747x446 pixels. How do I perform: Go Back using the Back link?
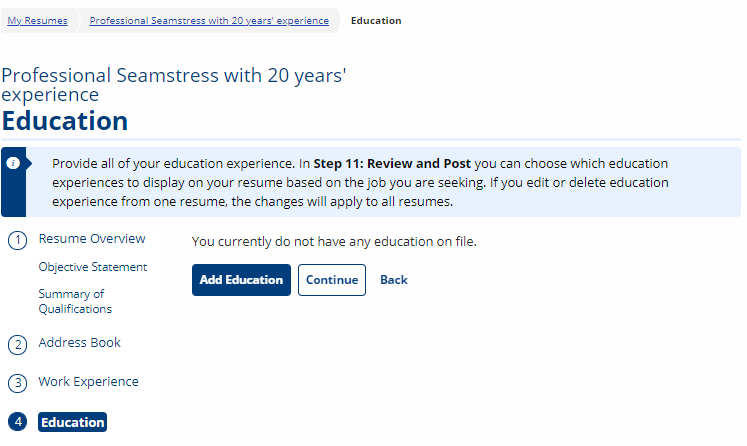[394, 280]
